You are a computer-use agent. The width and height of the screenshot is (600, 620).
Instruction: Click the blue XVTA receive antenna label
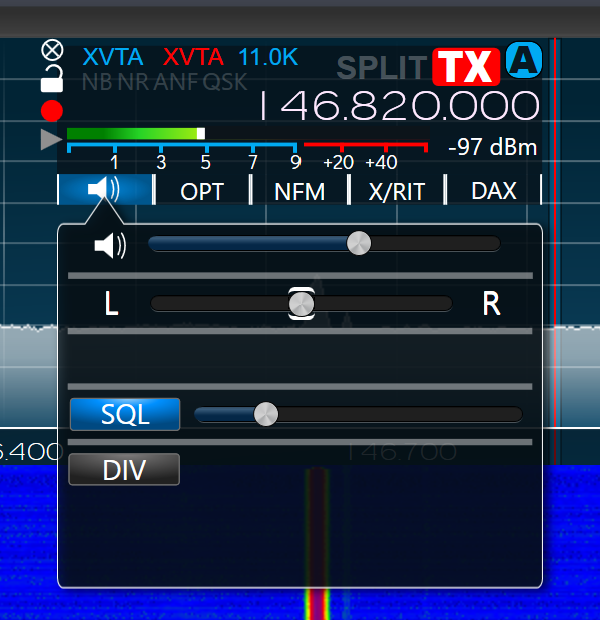click(x=113, y=57)
